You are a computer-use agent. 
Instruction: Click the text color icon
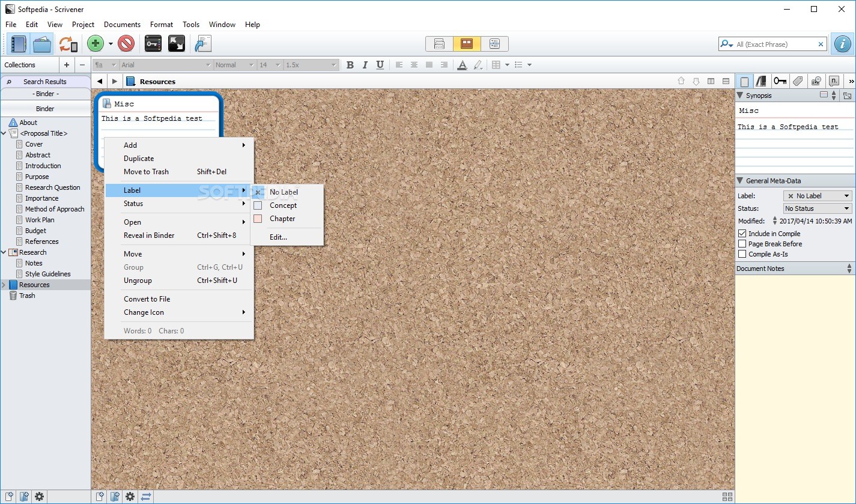pos(462,65)
